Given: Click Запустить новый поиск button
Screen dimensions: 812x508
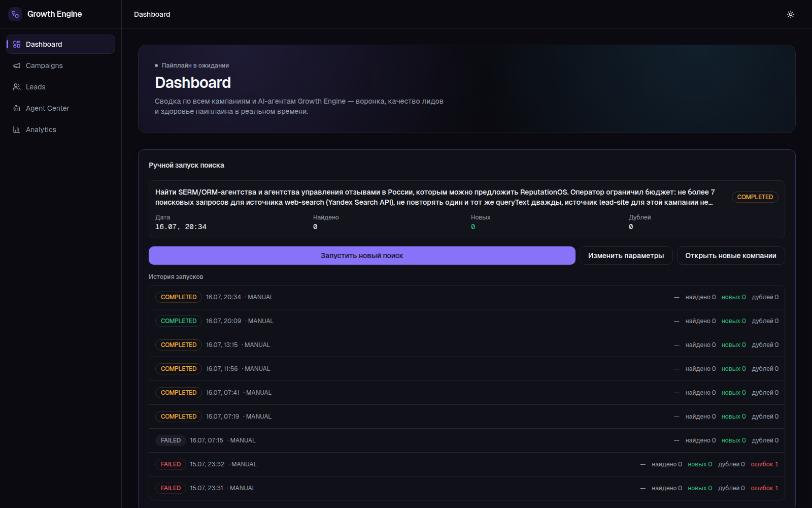Looking at the screenshot, I should coord(362,256).
